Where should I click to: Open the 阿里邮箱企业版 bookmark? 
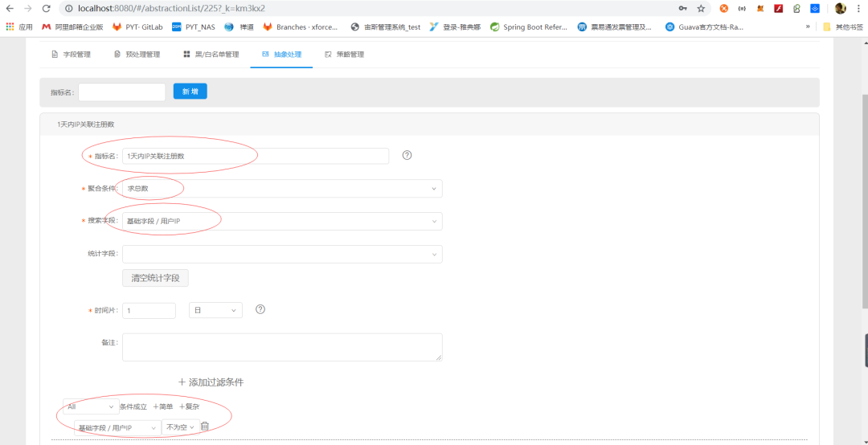point(72,27)
